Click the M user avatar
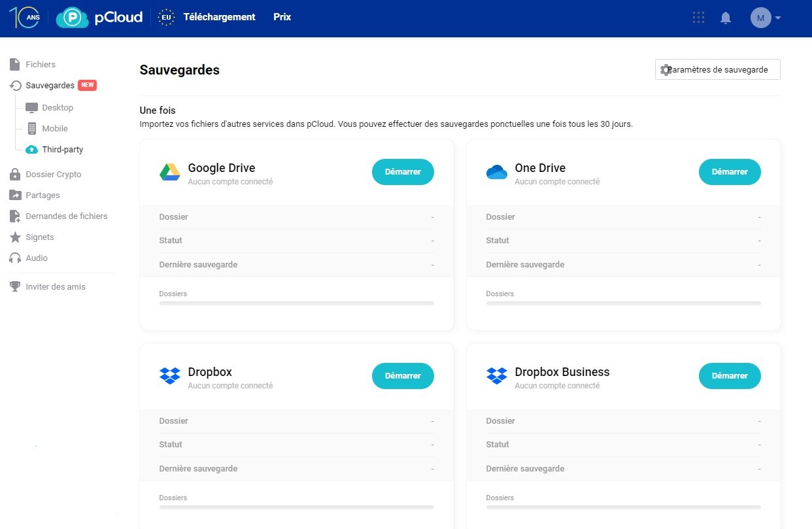This screenshot has width=812, height=529. pos(761,18)
